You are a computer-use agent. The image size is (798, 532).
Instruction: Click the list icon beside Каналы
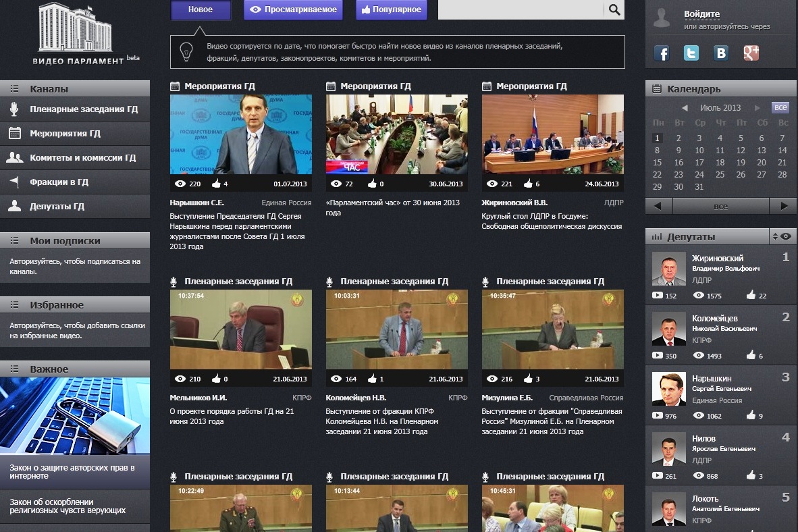click(15, 88)
